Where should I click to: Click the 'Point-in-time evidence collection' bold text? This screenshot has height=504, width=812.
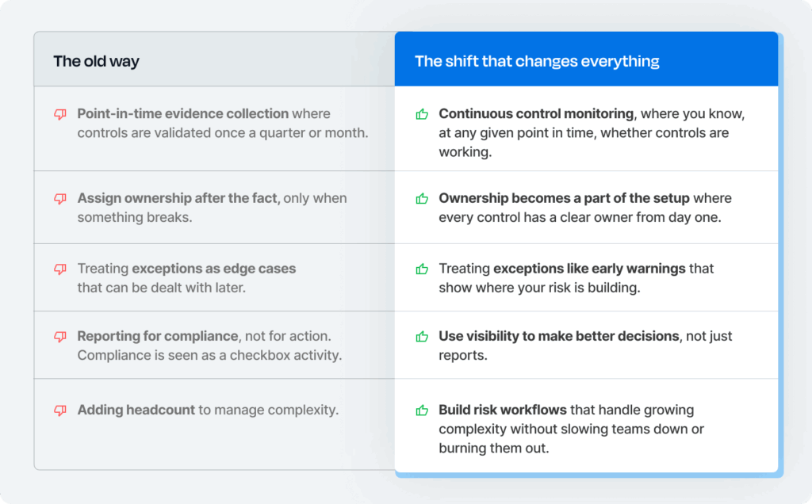(x=183, y=113)
